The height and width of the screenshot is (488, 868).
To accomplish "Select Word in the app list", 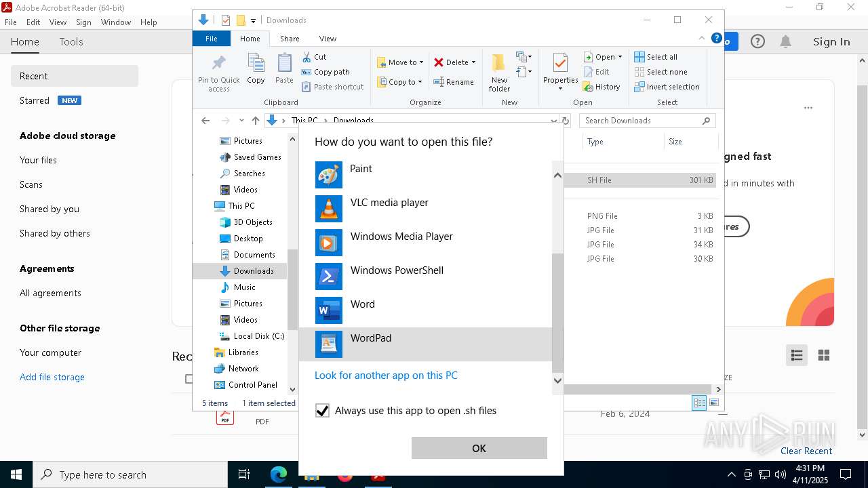I will (425, 310).
